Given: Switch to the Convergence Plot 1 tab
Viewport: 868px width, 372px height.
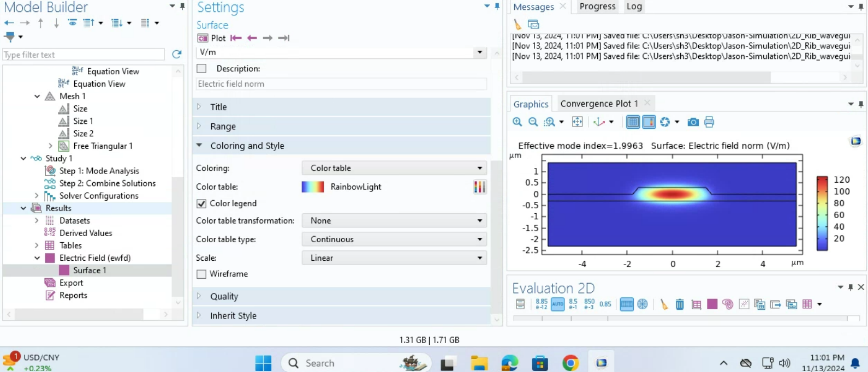Looking at the screenshot, I should coord(598,104).
